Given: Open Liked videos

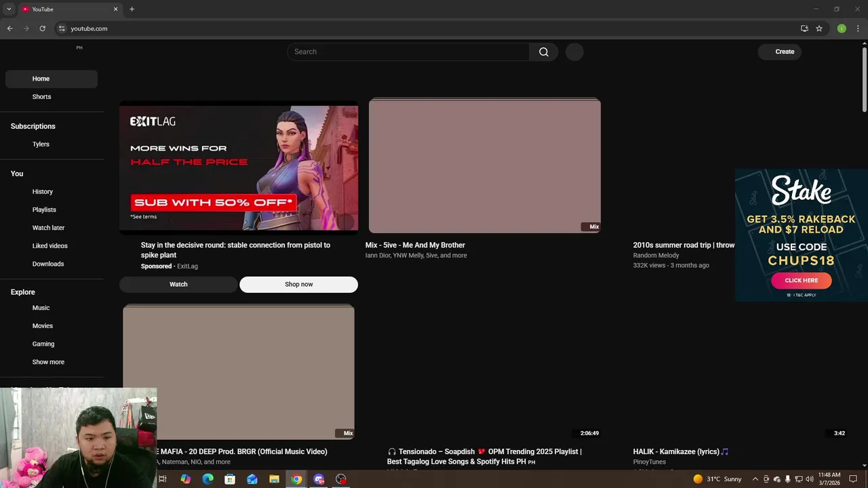Looking at the screenshot, I should 52,246.
